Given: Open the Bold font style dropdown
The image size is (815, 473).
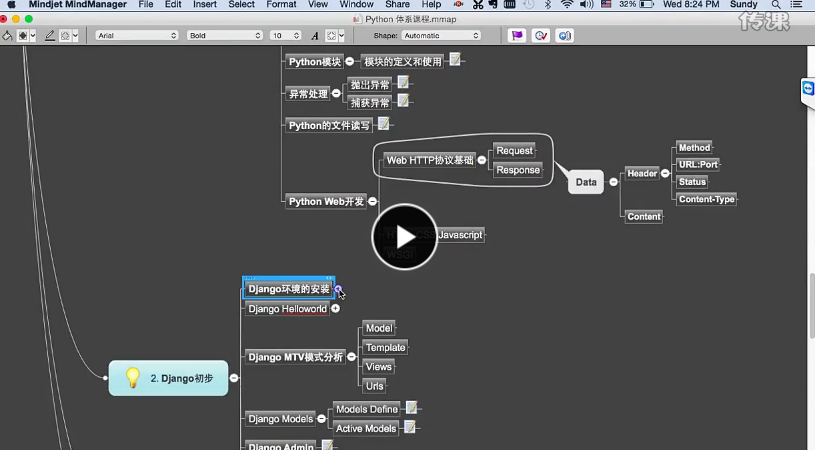Looking at the screenshot, I should (225, 36).
